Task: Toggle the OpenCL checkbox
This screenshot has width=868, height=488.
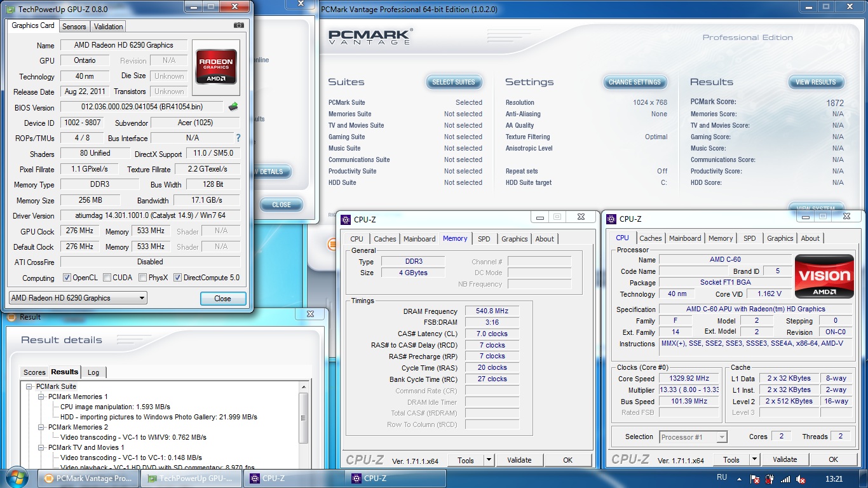Action: pos(67,278)
